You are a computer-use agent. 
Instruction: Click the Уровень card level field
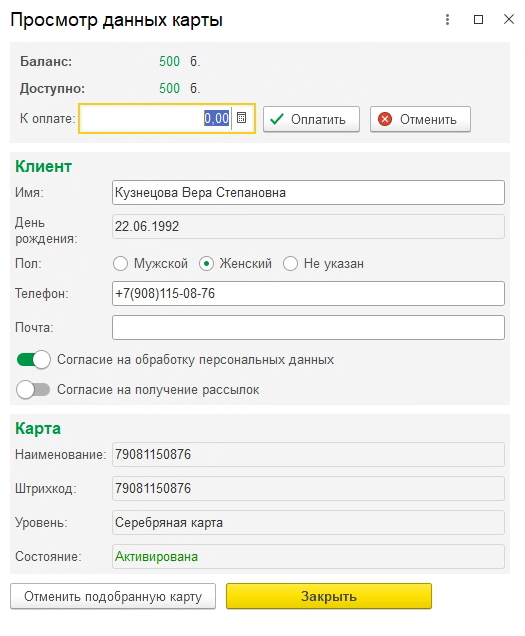pos(308,523)
